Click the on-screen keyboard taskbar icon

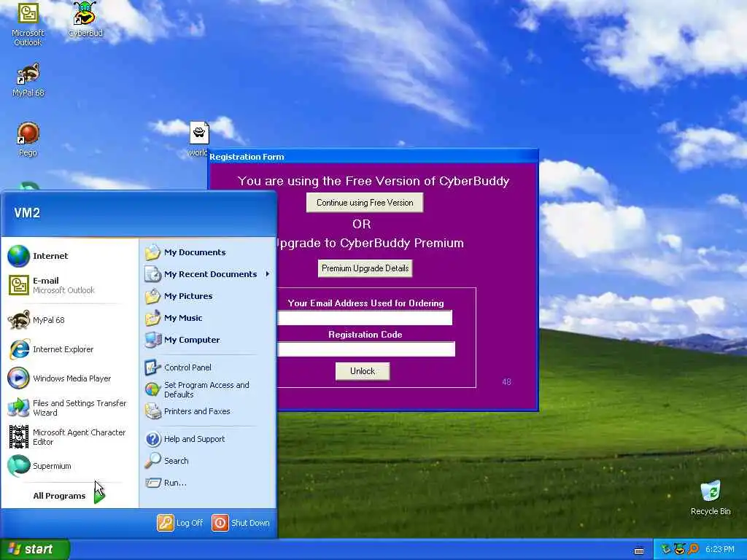click(639, 551)
